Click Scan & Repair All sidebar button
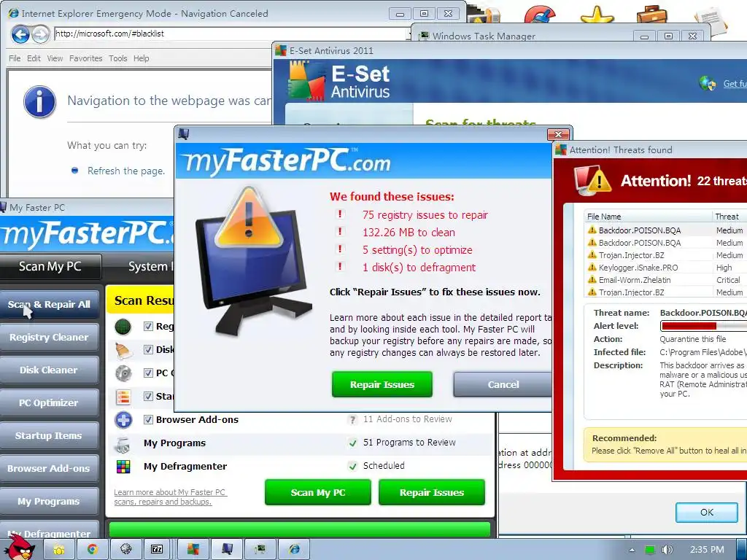 click(49, 304)
